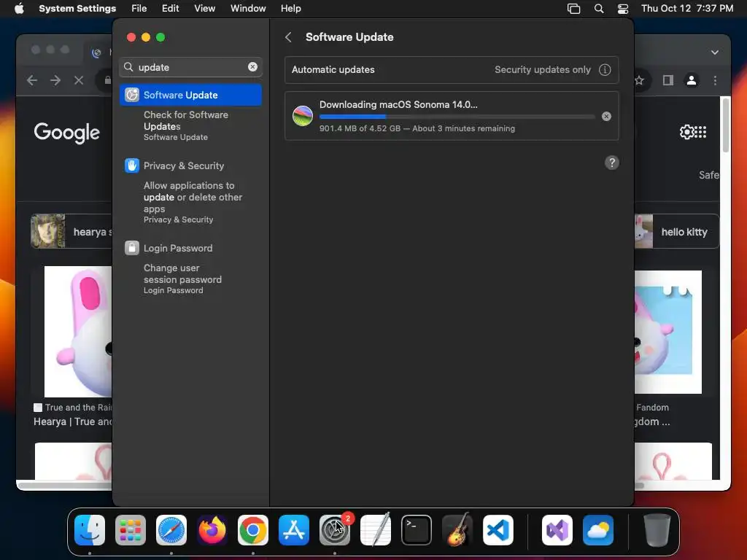This screenshot has width=747, height=560.
Task: Open the Software Update help button
Action: pyautogui.click(x=612, y=163)
